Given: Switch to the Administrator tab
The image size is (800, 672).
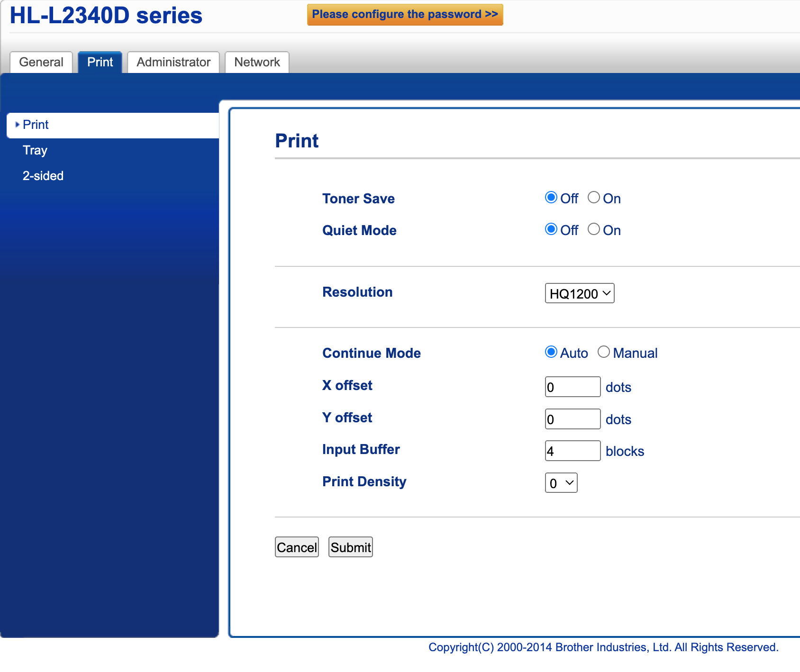Looking at the screenshot, I should 173,62.
